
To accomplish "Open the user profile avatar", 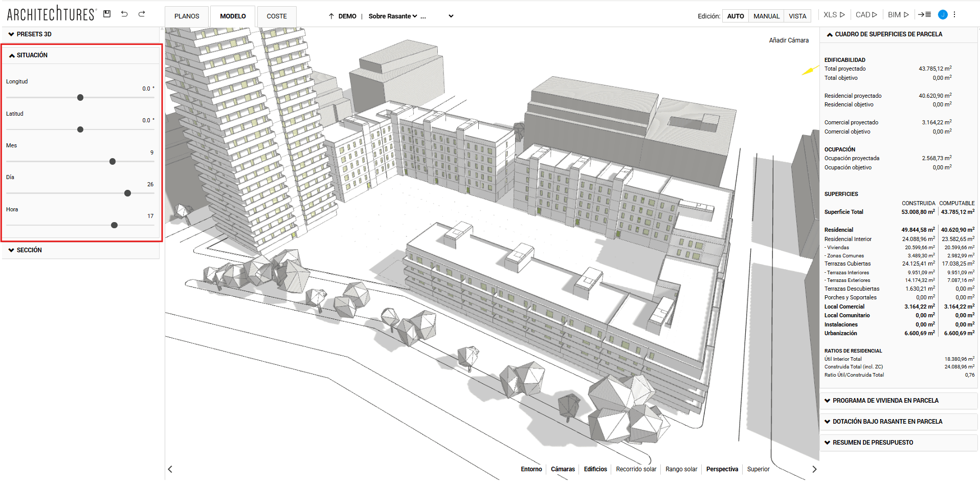I will click(x=943, y=15).
